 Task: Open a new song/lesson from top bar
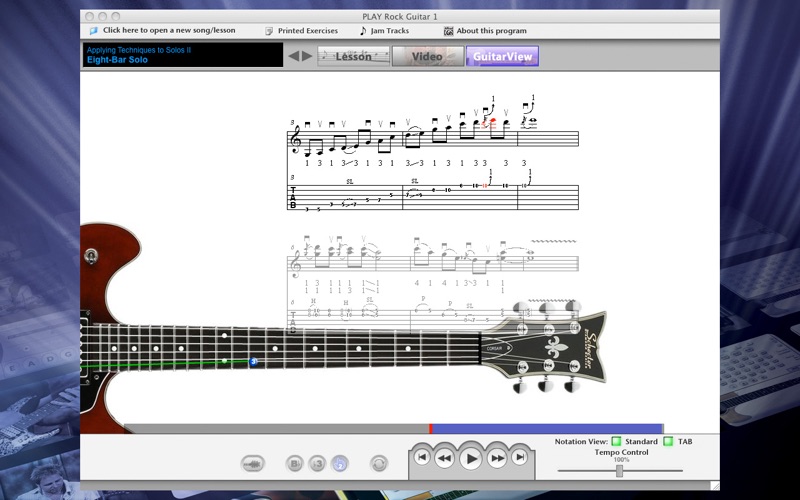[169, 30]
